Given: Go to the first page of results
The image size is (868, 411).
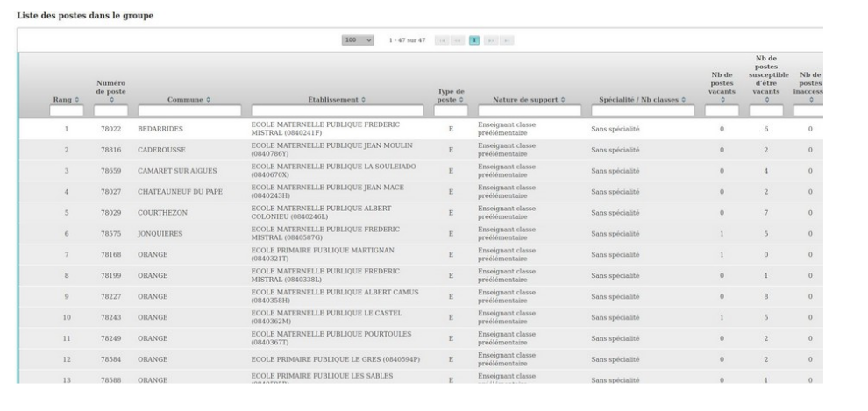Looking at the screenshot, I should [443, 40].
